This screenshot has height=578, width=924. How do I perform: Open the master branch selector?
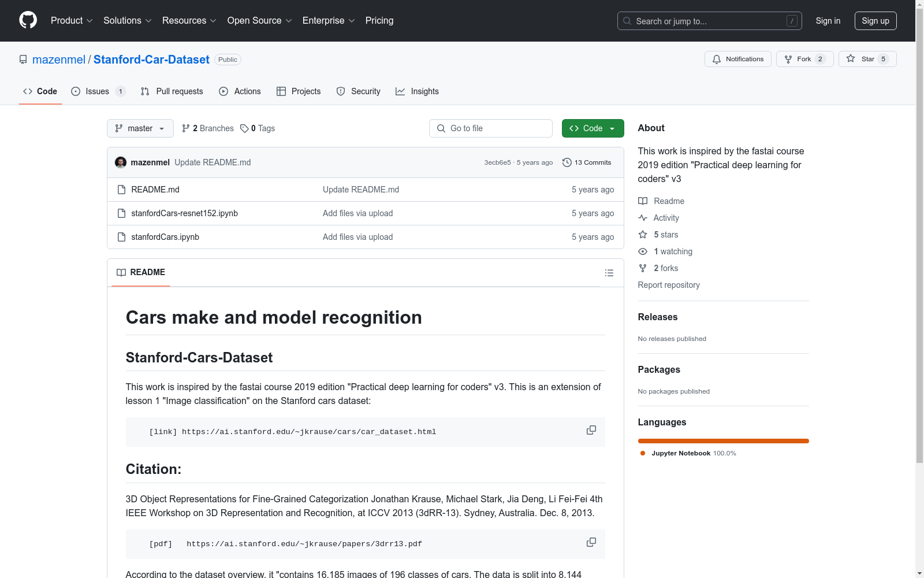140,128
